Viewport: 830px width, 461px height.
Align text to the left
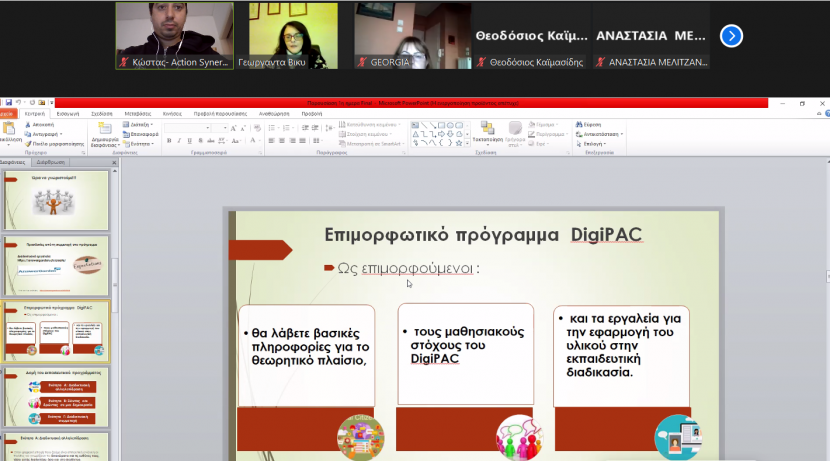272,141
